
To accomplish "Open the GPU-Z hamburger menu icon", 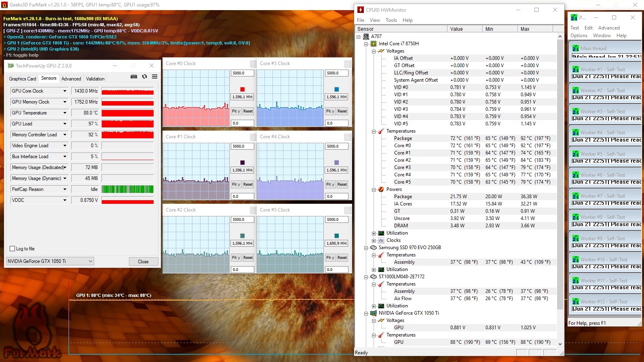I will click(154, 76).
